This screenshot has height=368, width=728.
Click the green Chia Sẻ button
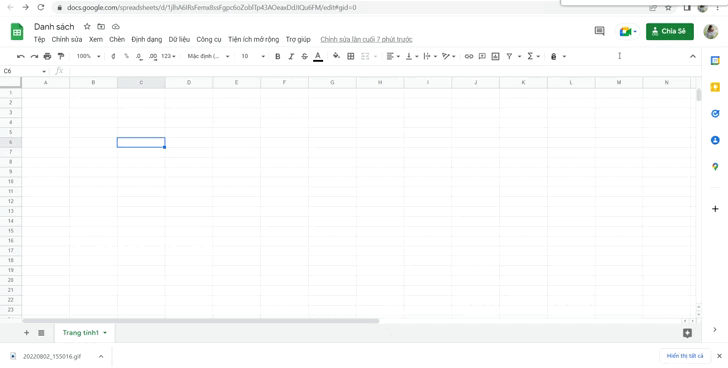670,31
